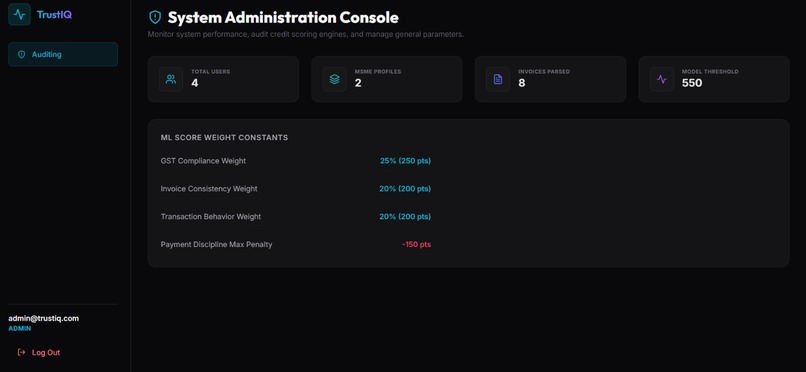Open the Auditing sidebar item

pos(63,54)
